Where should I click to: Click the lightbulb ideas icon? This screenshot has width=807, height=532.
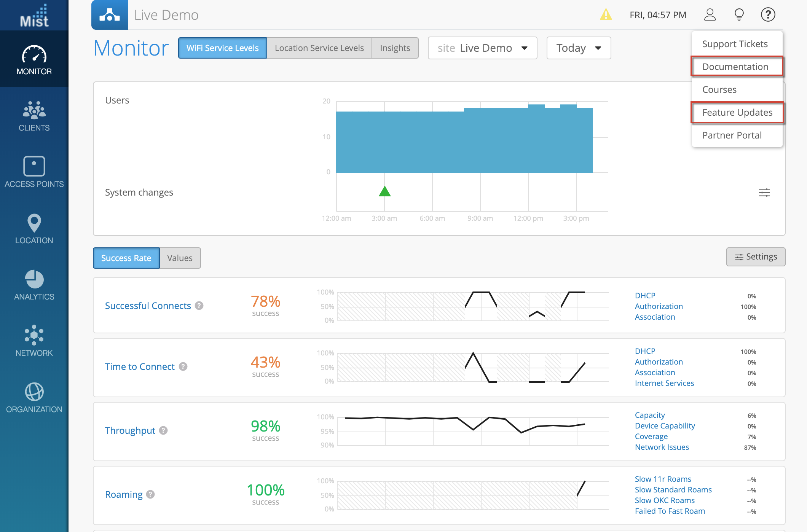(739, 15)
